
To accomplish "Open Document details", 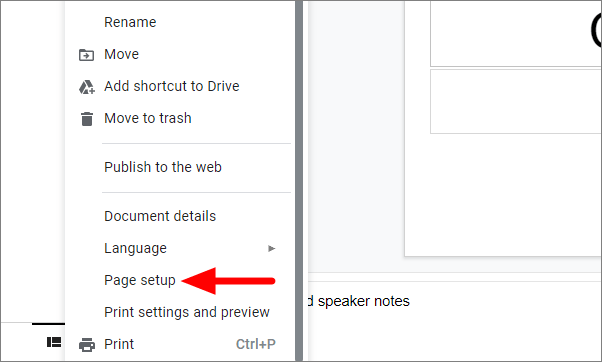I will [x=160, y=216].
